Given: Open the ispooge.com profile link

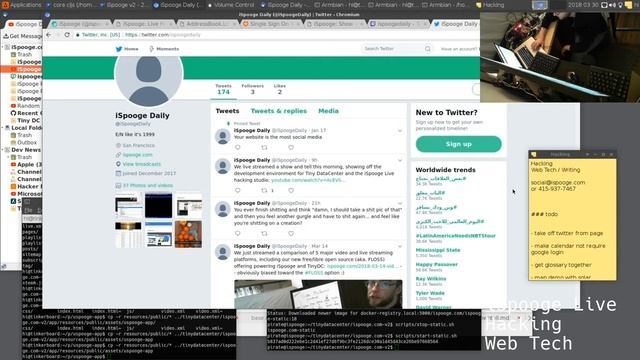Looking at the screenshot, I should [137, 155].
